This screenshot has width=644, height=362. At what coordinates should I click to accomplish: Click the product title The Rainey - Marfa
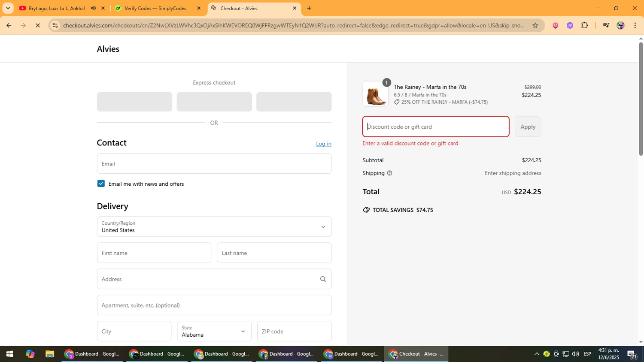click(430, 87)
